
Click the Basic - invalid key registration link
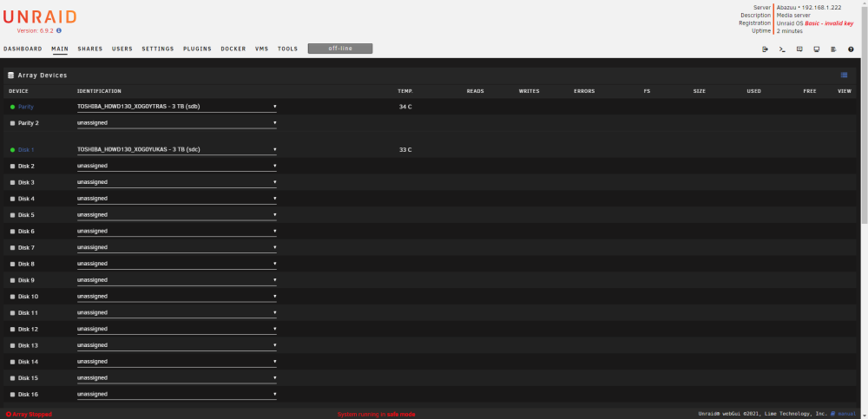click(x=829, y=23)
